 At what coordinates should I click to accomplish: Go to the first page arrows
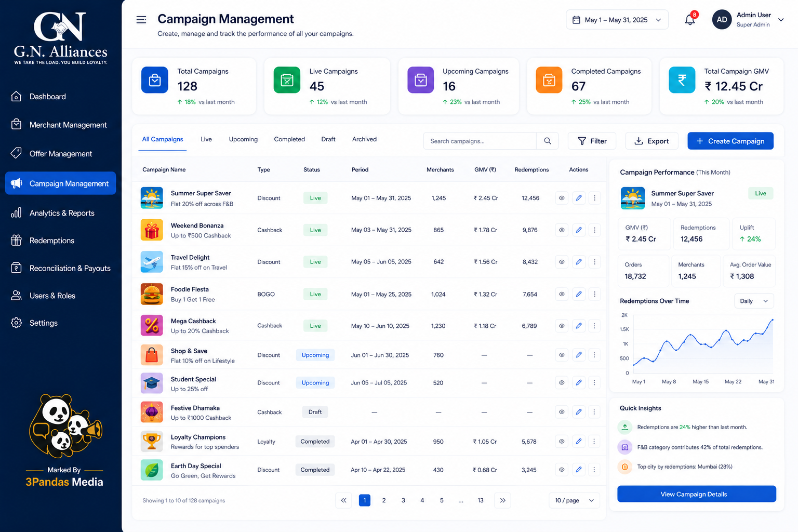343,500
